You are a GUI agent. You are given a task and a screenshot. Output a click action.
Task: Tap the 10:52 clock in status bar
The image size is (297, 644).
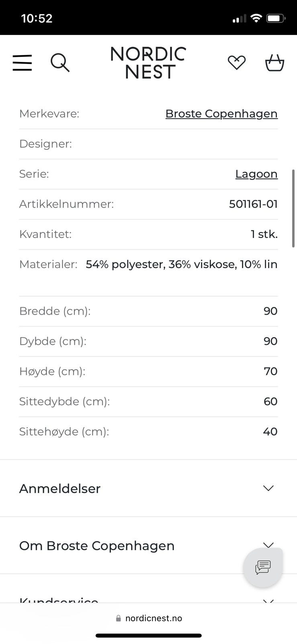[37, 19]
